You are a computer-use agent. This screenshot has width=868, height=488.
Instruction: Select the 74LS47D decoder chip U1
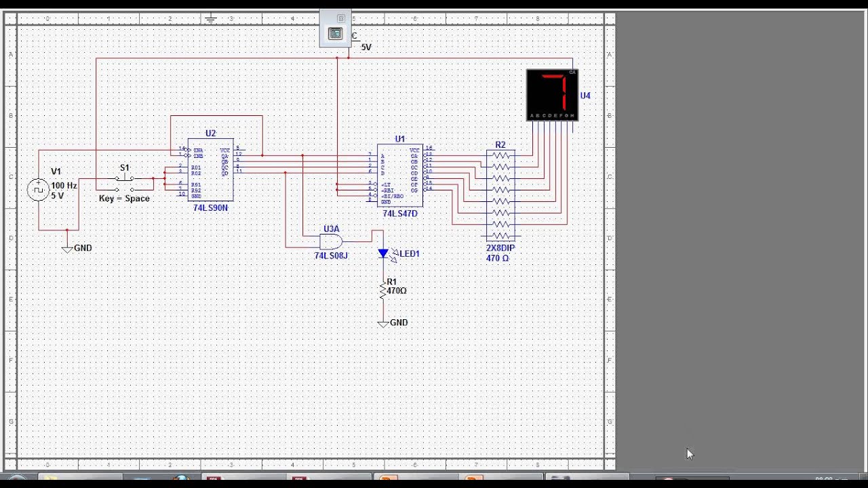[400, 175]
